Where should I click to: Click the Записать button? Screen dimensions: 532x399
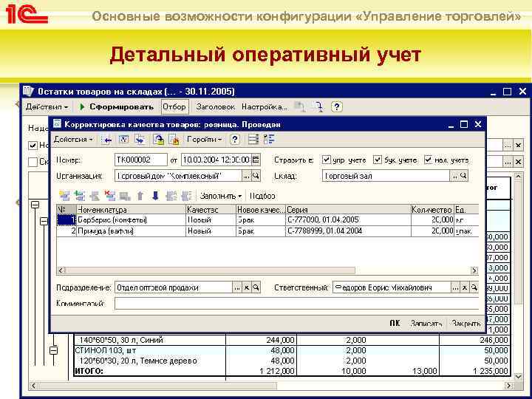(426, 324)
